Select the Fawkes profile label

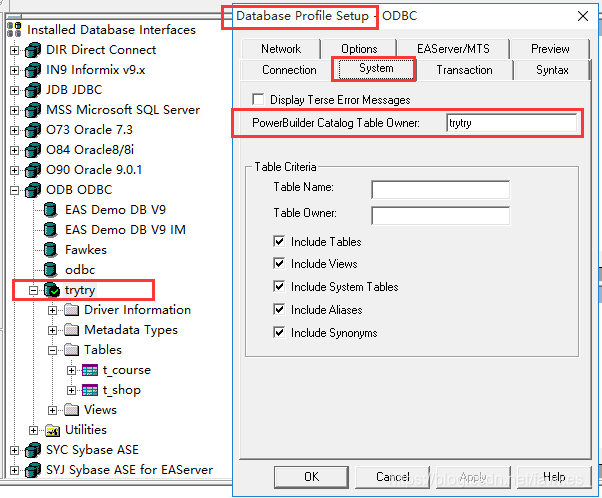pos(86,250)
